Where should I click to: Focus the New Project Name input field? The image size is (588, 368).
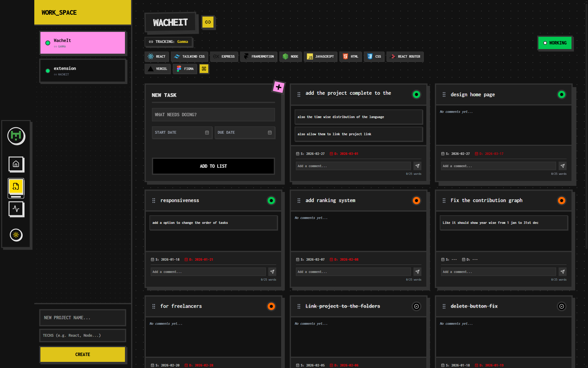pos(83,318)
